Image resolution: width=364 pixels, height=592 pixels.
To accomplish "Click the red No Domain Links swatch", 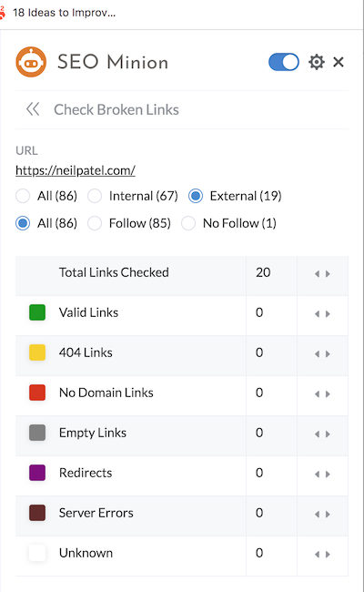I will [x=37, y=393].
